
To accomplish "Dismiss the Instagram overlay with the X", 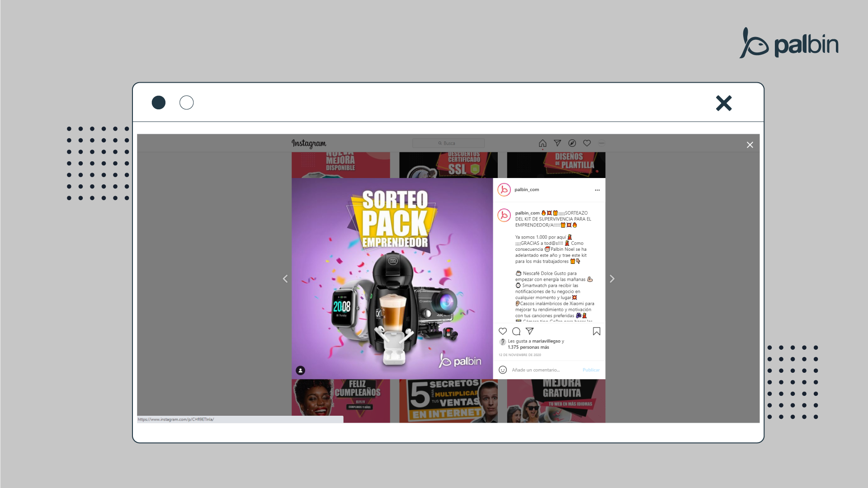I will click(x=750, y=145).
